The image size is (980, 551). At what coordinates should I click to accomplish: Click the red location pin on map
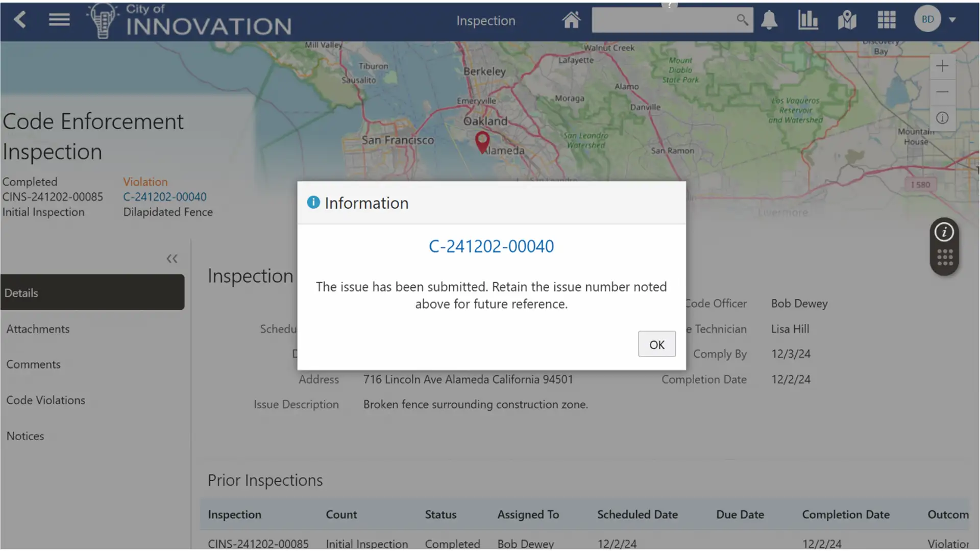[482, 140]
